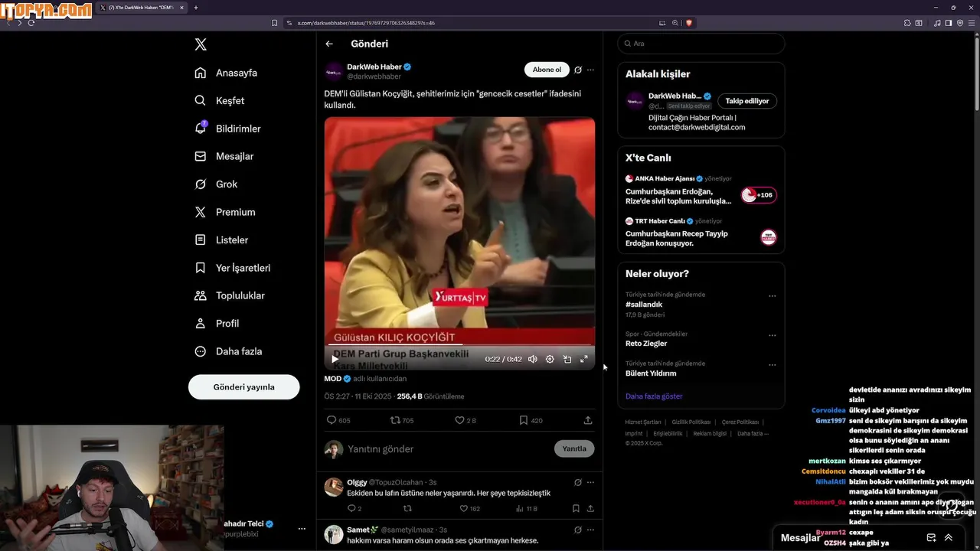Toggle picture-in-picture for the video
The image size is (980, 551).
[x=567, y=359]
